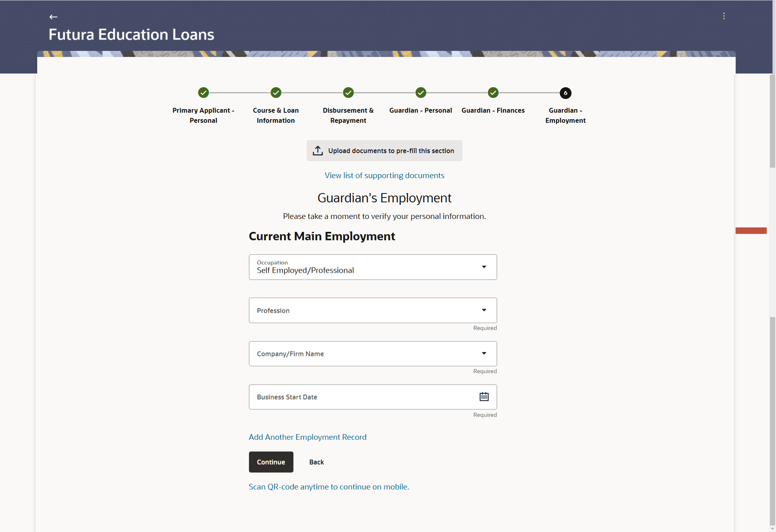This screenshot has height=532, width=776.
Task: Open View list of supporting documents link
Action: point(384,175)
